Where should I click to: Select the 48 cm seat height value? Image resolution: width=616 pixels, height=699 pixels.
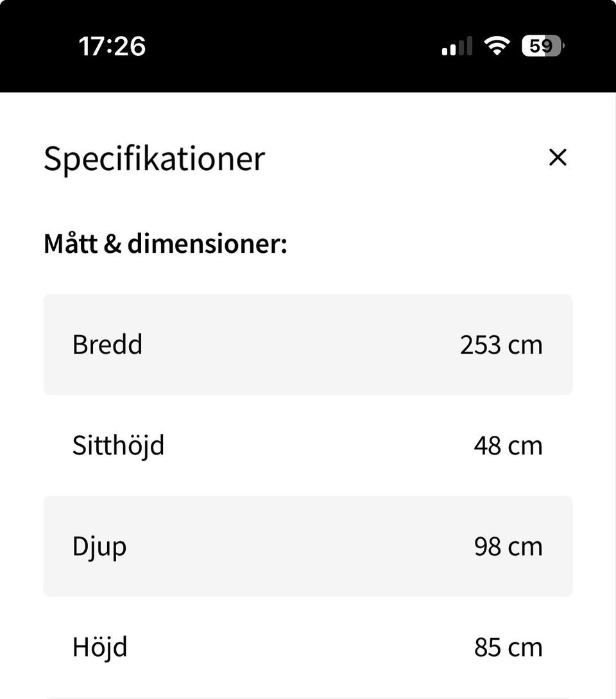tap(508, 446)
